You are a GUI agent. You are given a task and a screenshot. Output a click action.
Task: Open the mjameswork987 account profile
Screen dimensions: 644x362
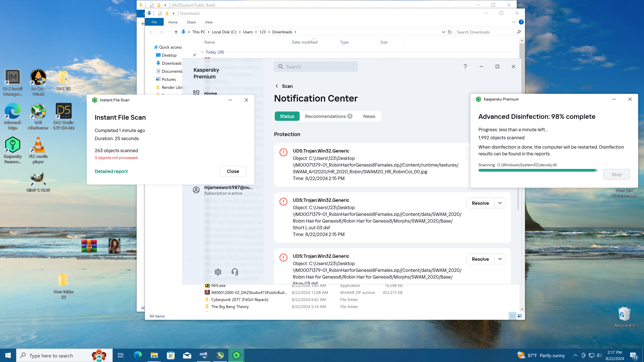point(223,190)
